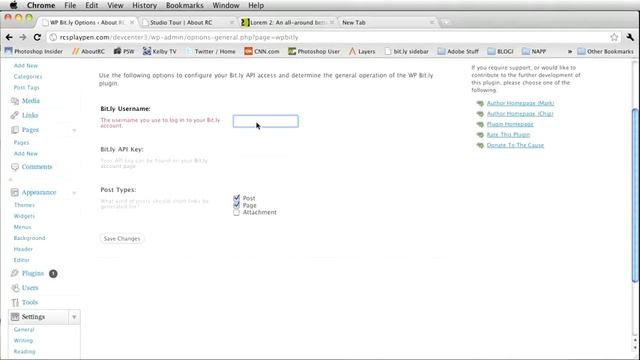The image size is (640, 360).
Task: Open Author Homepage (Chip) link
Action: pos(520,114)
